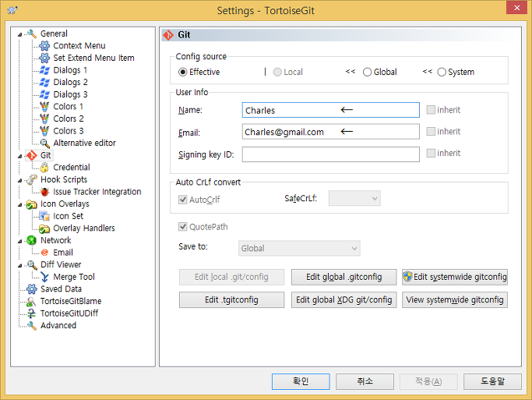This screenshot has height=400, width=532.
Task: Select the Local config source radio
Action: pos(277,72)
